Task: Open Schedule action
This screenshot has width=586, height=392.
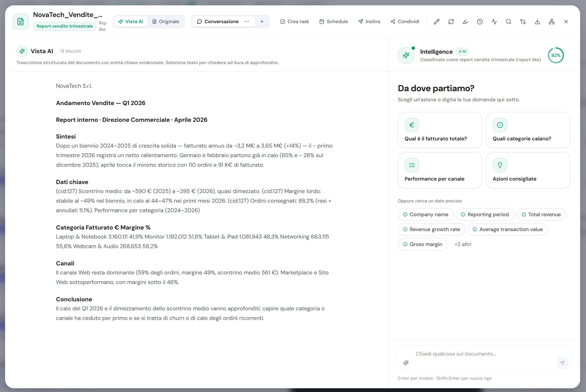Action: [334, 22]
